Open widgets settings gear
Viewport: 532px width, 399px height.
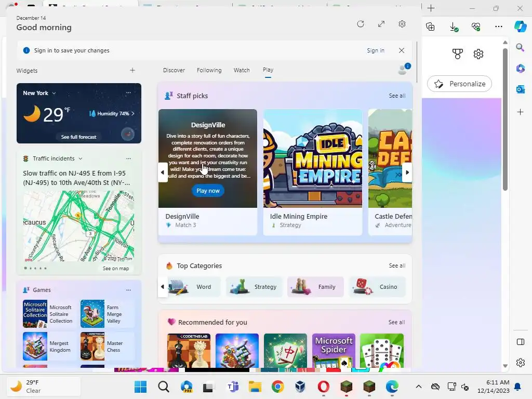pyautogui.click(x=402, y=24)
